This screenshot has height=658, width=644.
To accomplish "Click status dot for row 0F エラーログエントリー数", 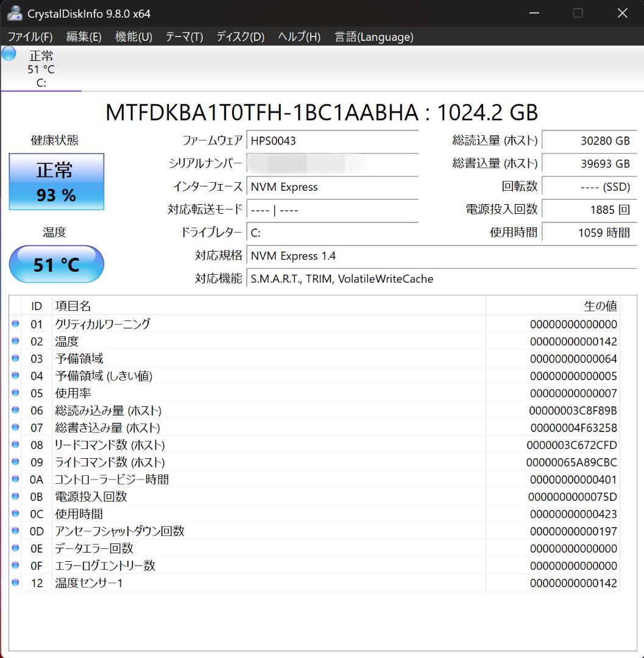I will (x=15, y=565).
